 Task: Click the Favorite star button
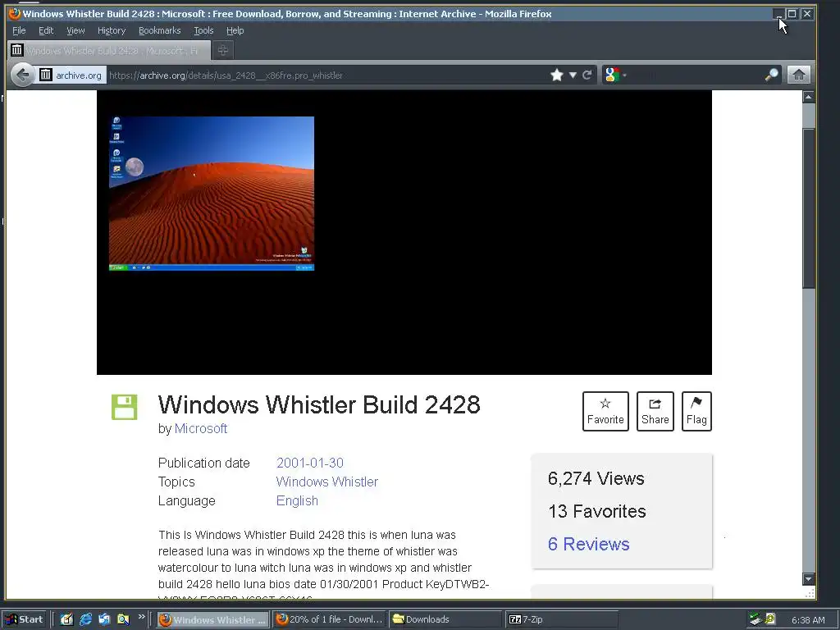coord(605,411)
